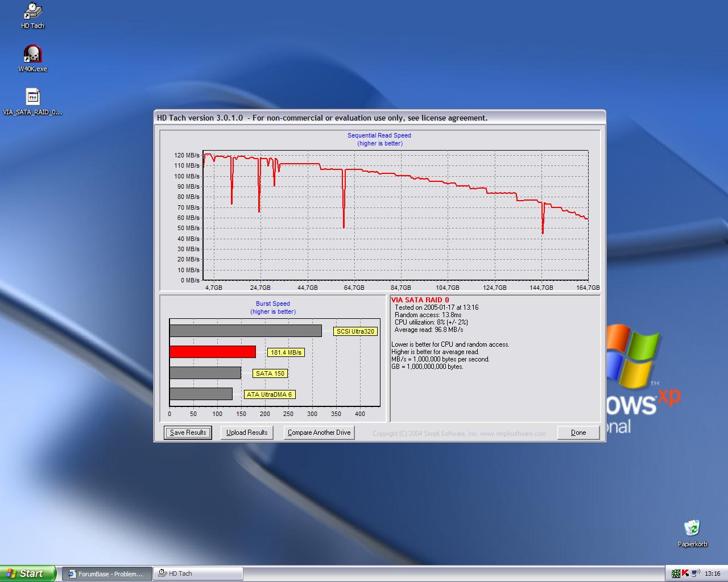Click the system tray clock 13:16
This screenshot has height=582, width=728.
[x=713, y=574]
